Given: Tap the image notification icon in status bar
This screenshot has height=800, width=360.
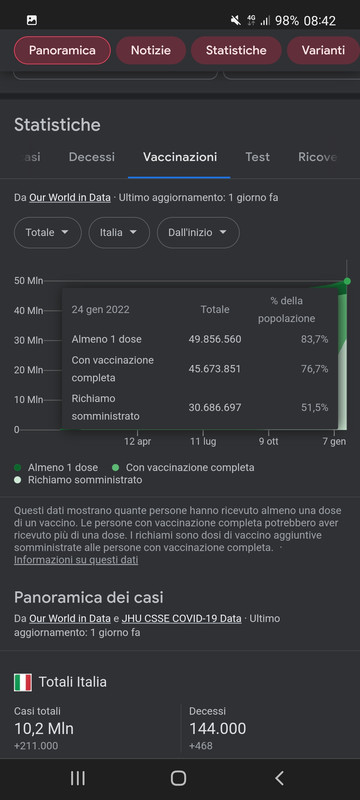Looking at the screenshot, I should (x=32, y=20).
